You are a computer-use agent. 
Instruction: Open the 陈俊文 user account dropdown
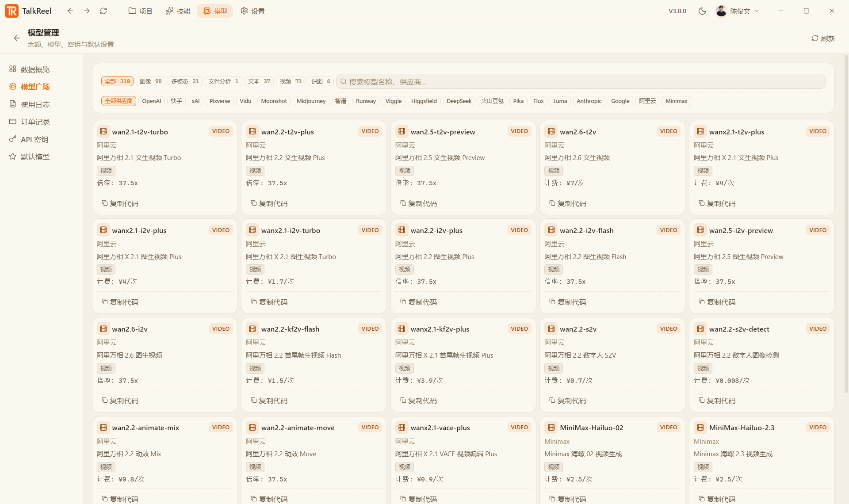pyautogui.click(x=738, y=11)
